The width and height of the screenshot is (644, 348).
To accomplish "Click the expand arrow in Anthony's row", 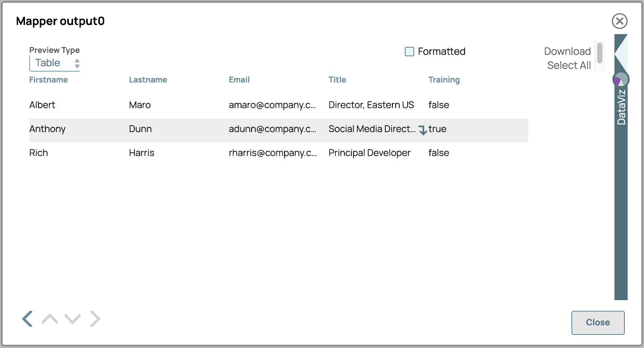I will click(x=422, y=130).
